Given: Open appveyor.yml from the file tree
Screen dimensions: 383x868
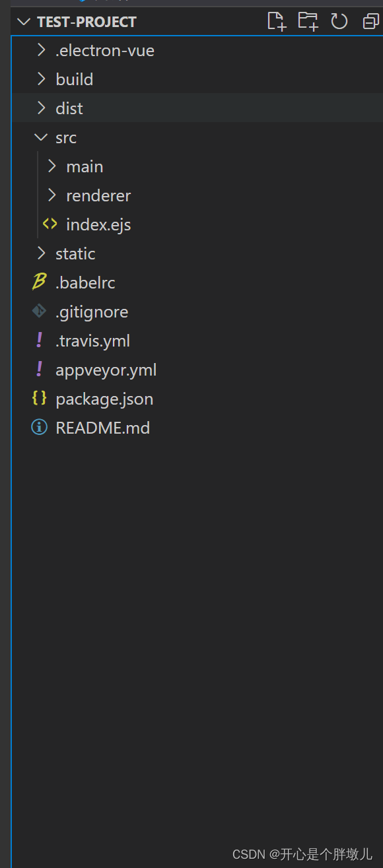Looking at the screenshot, I should tap(106, 370).
